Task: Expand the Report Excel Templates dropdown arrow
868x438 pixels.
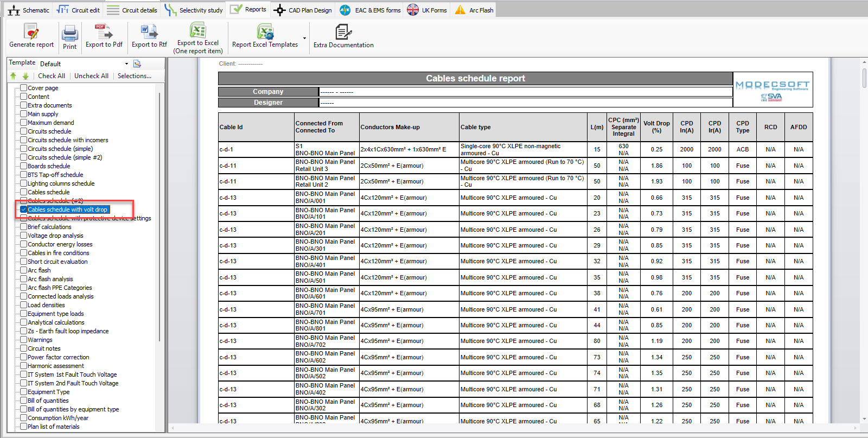Action: click(x=304, y=38)
